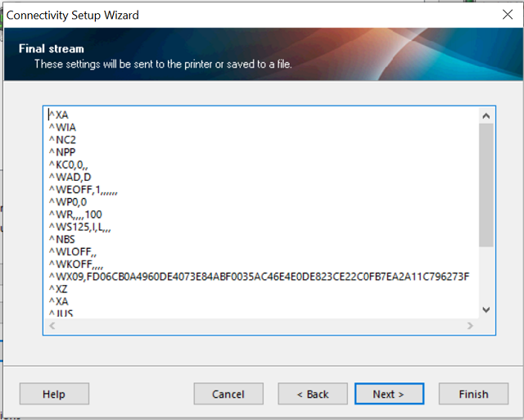Click the Help button
Screen dimensions: 524x420
click(54, 394)
